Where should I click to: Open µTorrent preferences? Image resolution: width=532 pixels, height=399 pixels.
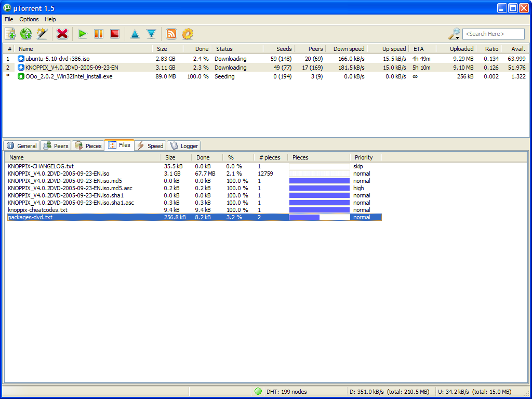(188, 33)
